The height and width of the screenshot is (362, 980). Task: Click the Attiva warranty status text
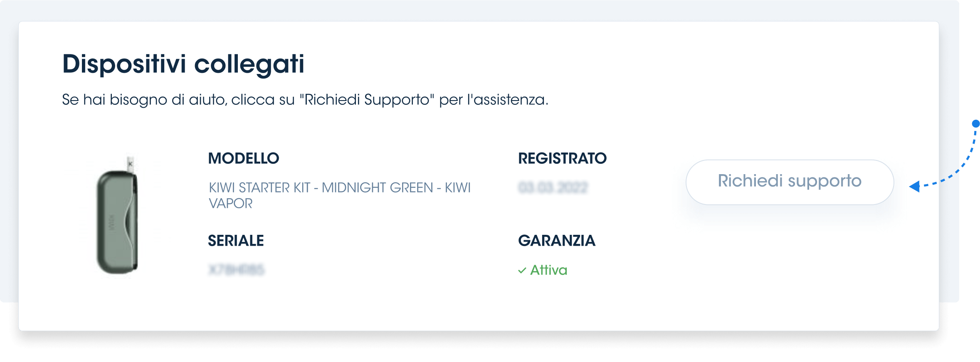tap(549, 270)
